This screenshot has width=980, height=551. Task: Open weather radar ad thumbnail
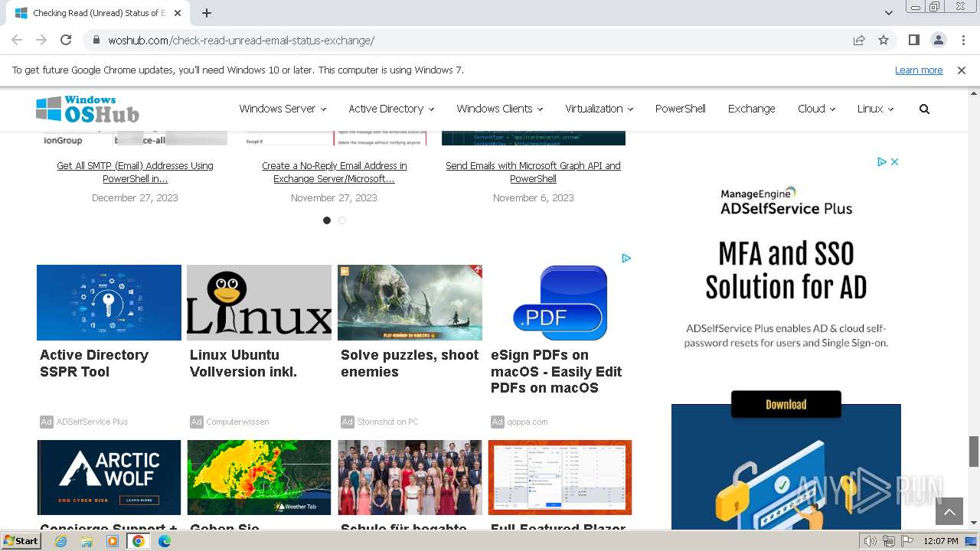[x=259, y=478]
